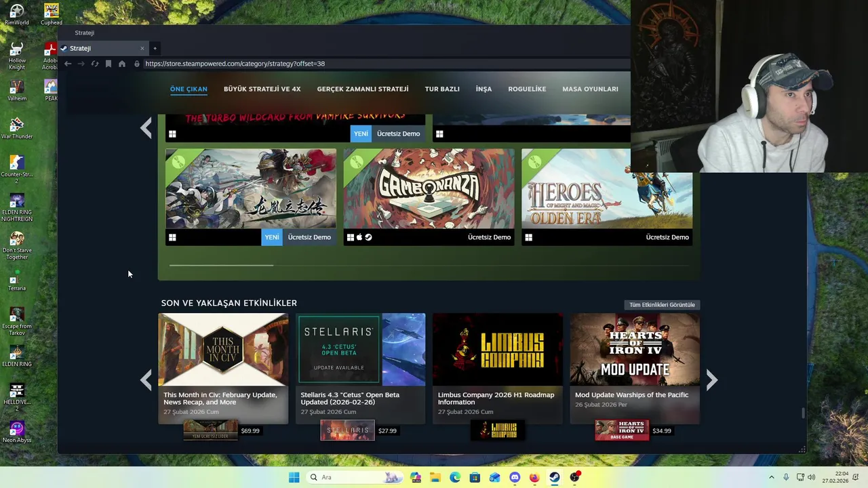This screenshot has height=488, width=868.
Task: Open Firefox from the taskbar
Action: tap(534, 477)
